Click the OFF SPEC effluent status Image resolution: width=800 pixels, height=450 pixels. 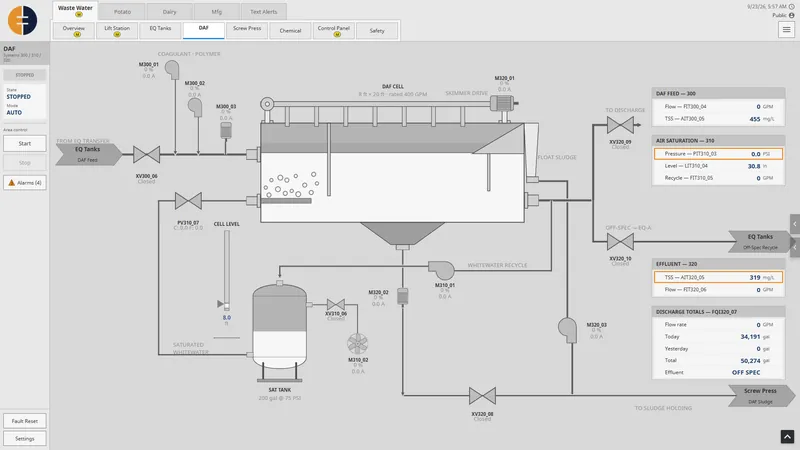click(746, 372)
